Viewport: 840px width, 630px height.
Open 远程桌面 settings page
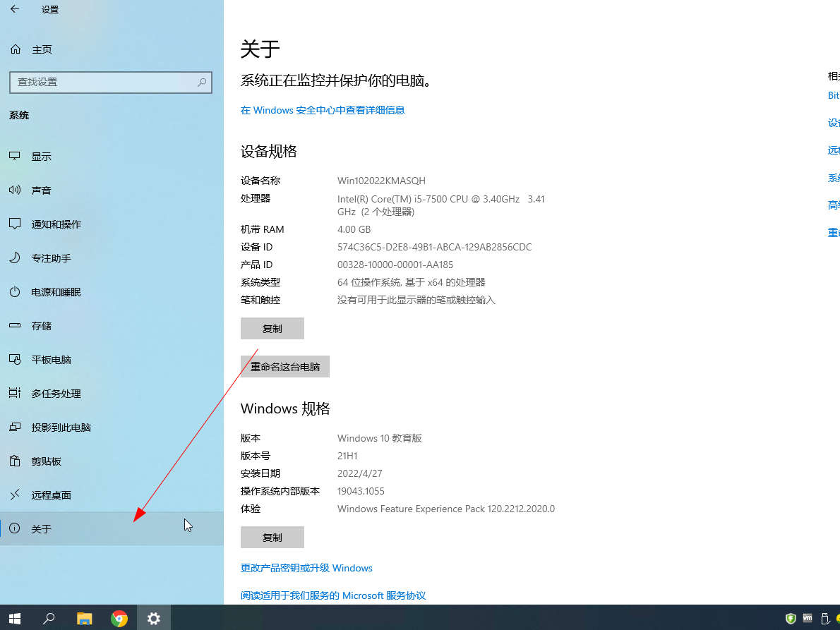tap(112, 495)
